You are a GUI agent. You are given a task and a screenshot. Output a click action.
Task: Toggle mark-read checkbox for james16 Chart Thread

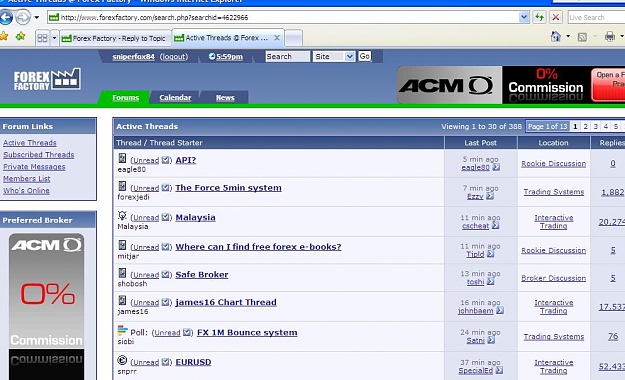[165, 302]
